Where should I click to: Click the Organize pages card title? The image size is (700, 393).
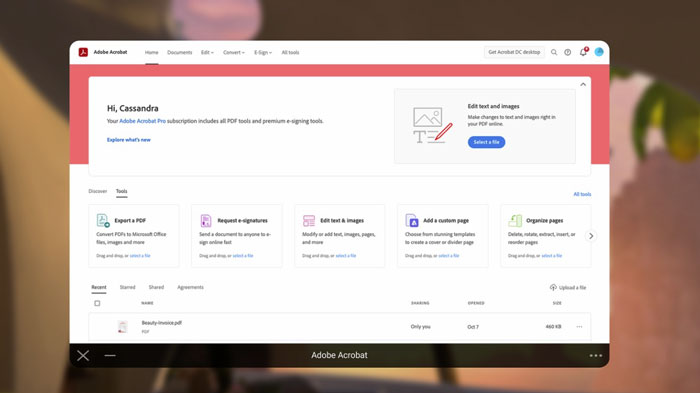coord(545,221)
